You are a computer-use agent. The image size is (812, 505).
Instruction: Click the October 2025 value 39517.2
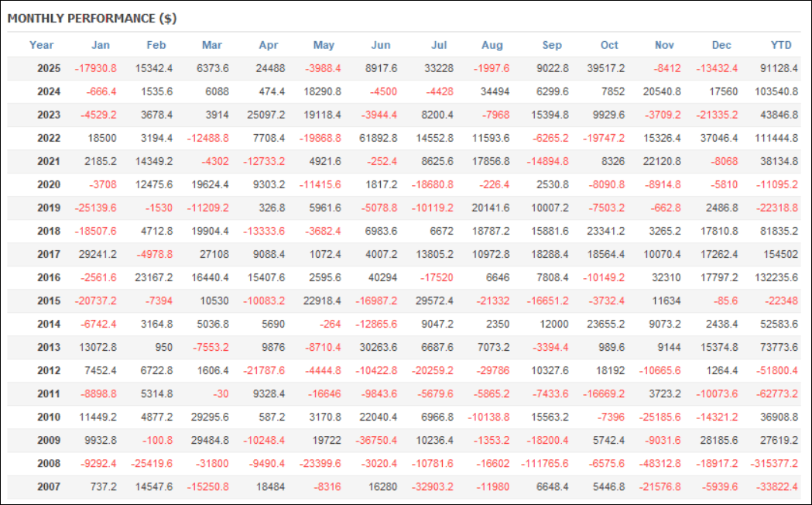click(605, 68)
